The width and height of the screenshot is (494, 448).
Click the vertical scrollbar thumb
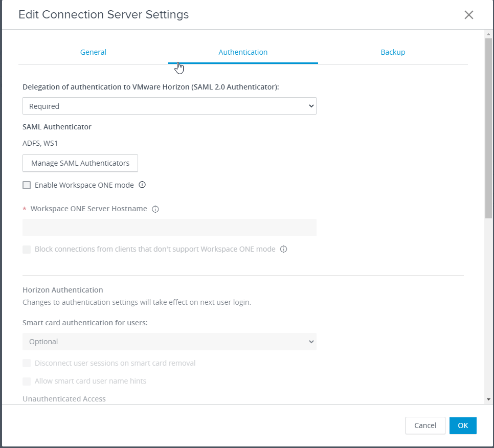489,128
